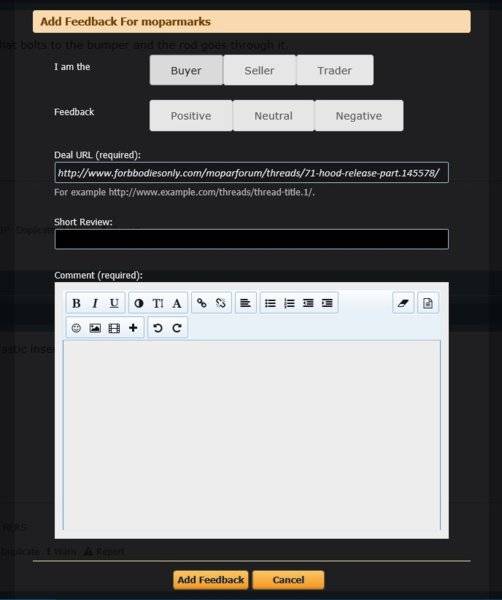Cancel the feedback dialog
The height and width of the screenshot is (600, 502).
click(x=288, y=580)
